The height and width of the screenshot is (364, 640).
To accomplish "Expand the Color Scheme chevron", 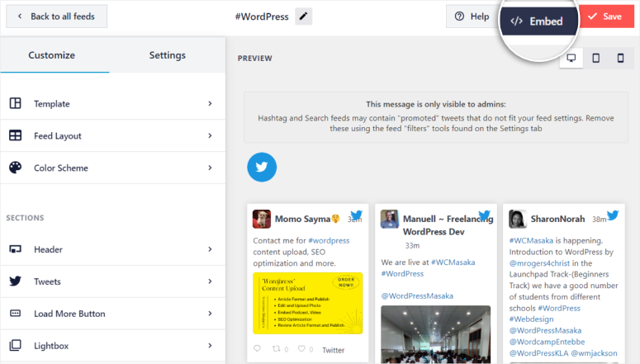I will [x=210, y=168].
